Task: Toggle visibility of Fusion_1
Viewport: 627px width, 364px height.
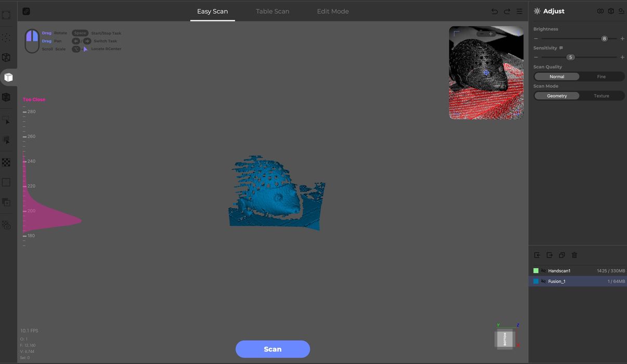Action: (543, 281)
